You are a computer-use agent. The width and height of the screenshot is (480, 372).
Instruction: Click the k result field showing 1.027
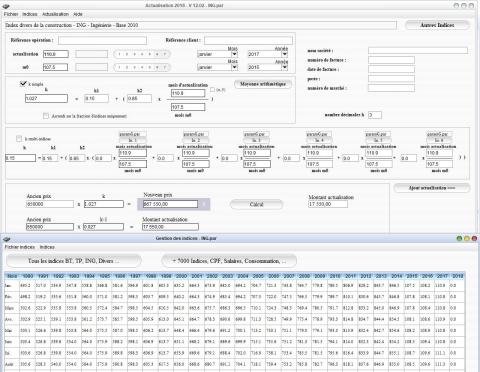tap(46, 98)
